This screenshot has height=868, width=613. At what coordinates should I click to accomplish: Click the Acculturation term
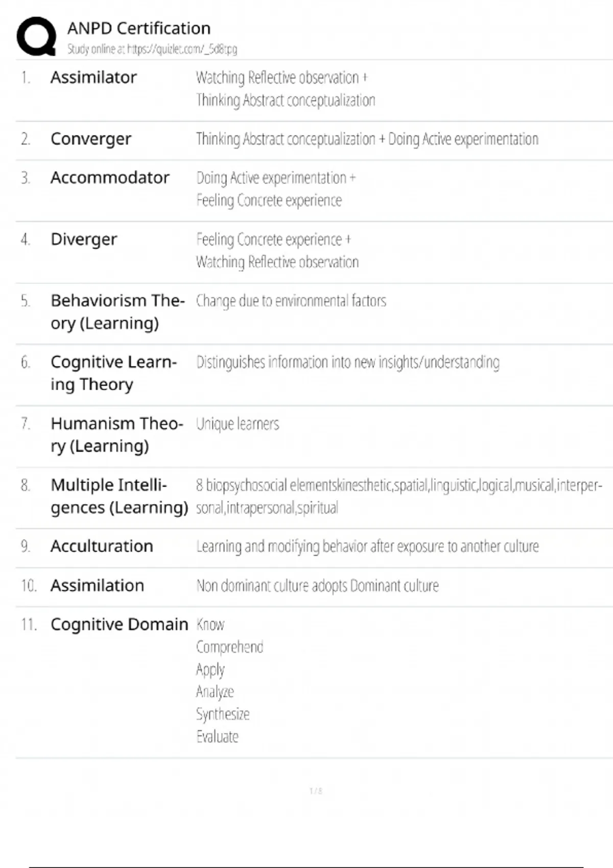[x=102, y=546]
